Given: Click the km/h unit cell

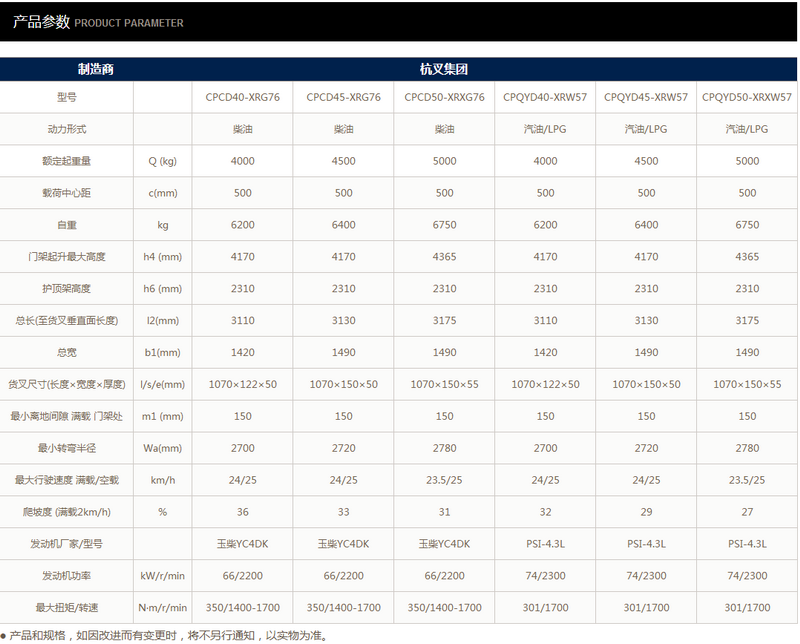Looking at the screenshot, I should point(163,480).
